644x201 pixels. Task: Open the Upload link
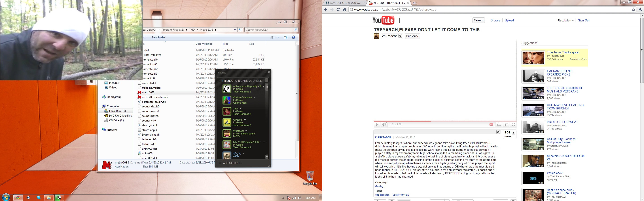click(x=509, y=21)
